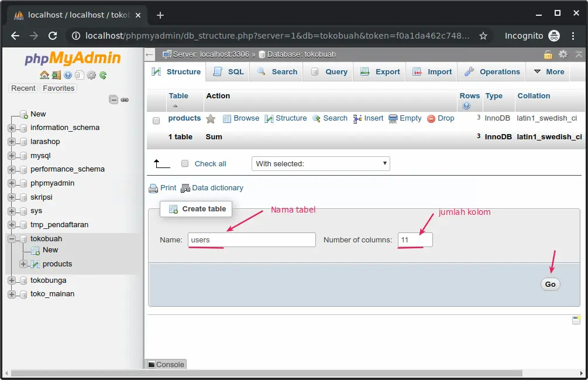Open the browser three-dot menu

pos(573,36)
